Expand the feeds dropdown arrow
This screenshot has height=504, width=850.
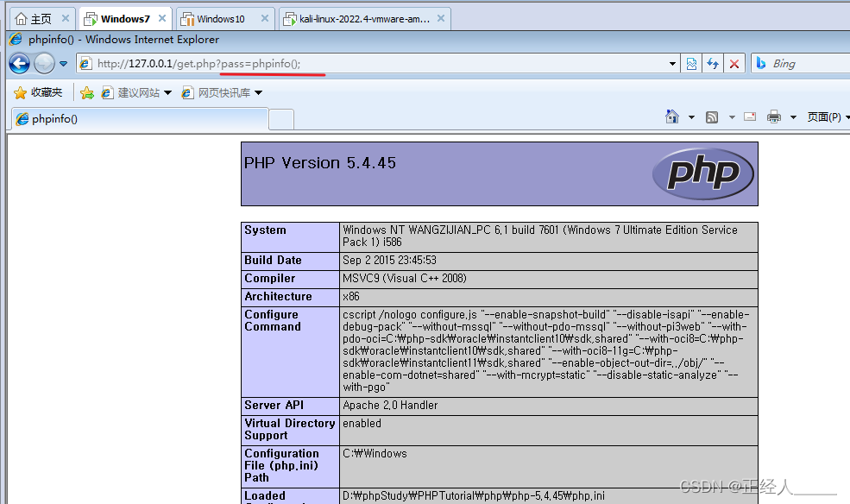[x=732, y=117]
